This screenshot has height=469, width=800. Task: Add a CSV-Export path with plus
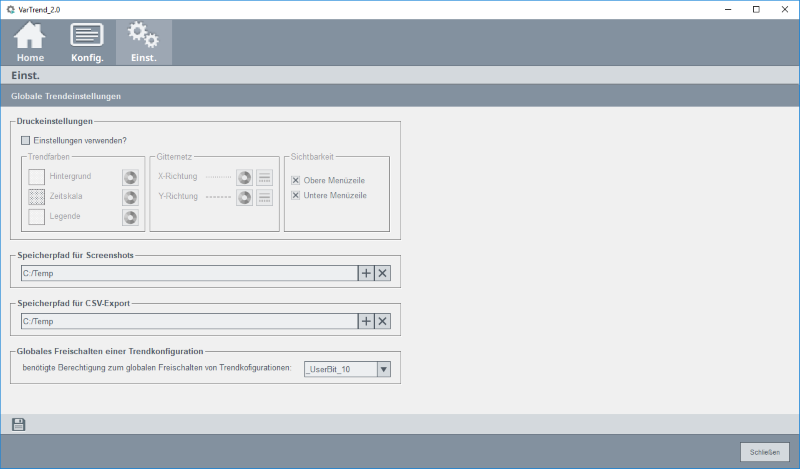(x=366, y=321)
